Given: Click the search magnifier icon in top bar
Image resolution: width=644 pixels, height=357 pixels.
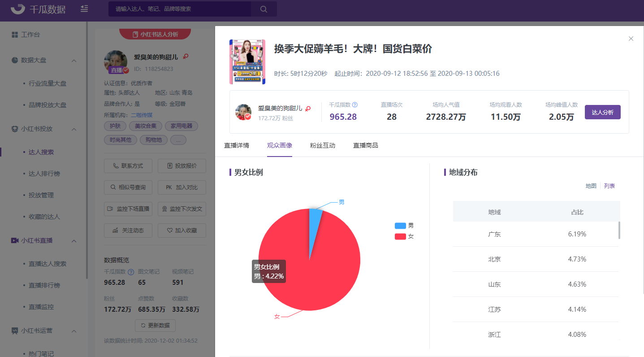Looking at the screenshot, I should pyautogui.click(x=264, y=9).
